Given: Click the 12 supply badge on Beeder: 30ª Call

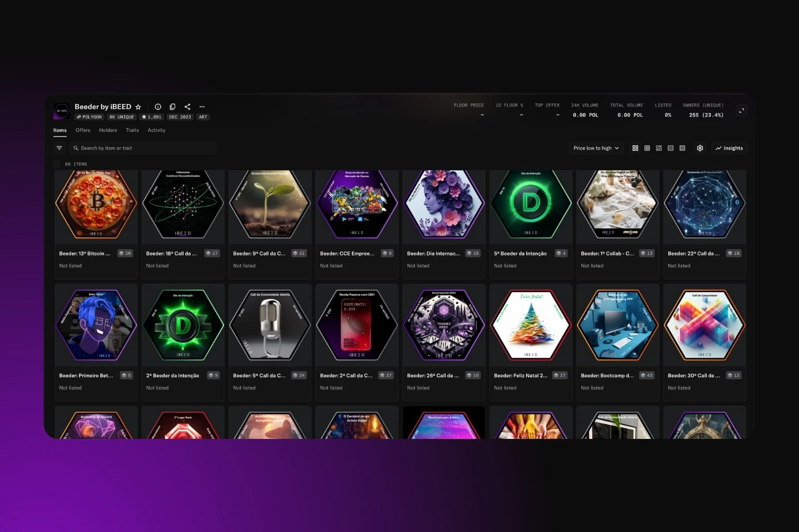Looking at the screenshot, I should pyautogui.click(x=733, y=375).
